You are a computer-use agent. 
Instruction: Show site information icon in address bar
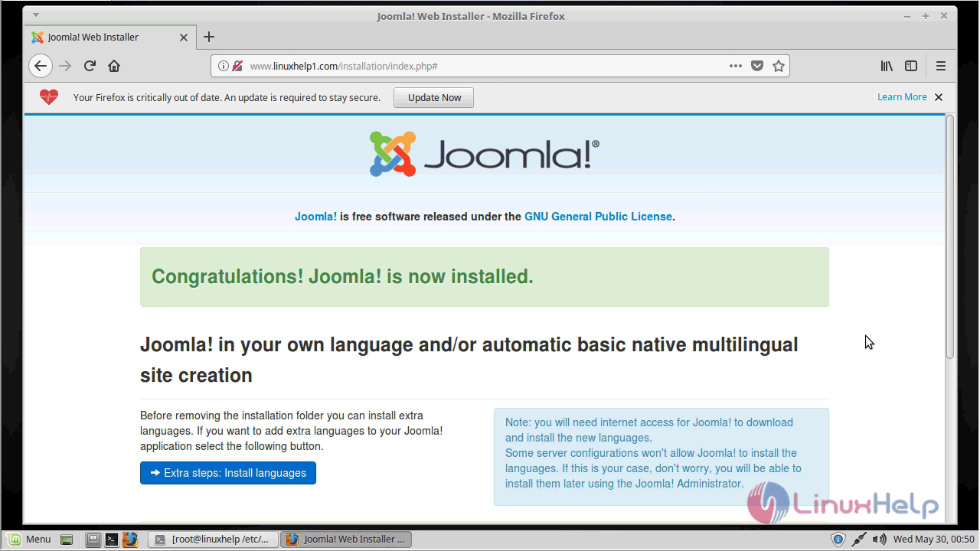point(224,66)
